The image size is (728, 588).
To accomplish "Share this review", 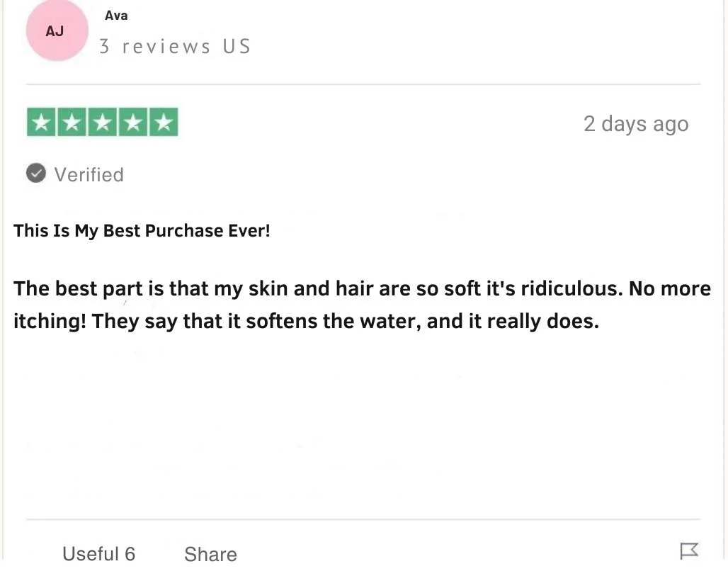I will [x=210, y=555].
